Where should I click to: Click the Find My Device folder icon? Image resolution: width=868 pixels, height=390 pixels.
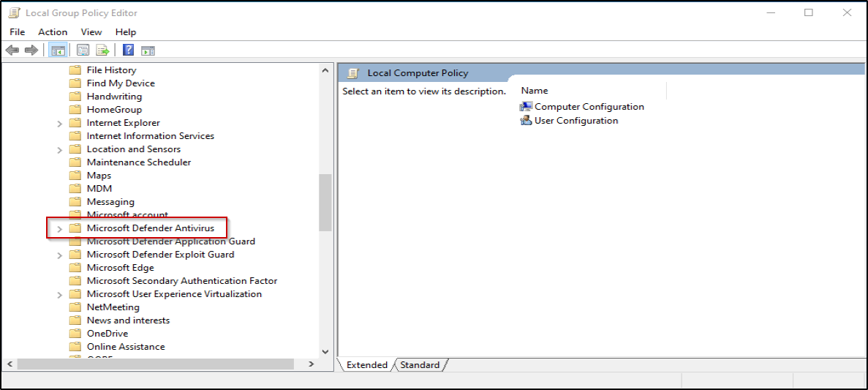click(x=75, y=83)
